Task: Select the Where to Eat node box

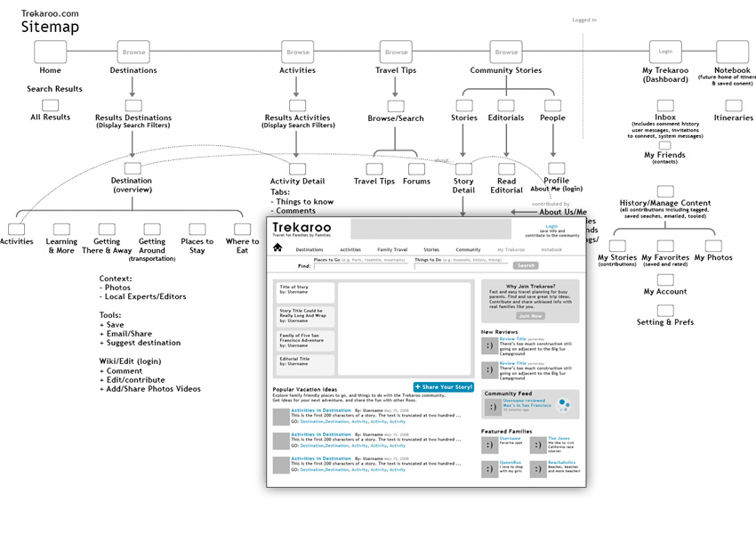Action: [x=243, y=230]
